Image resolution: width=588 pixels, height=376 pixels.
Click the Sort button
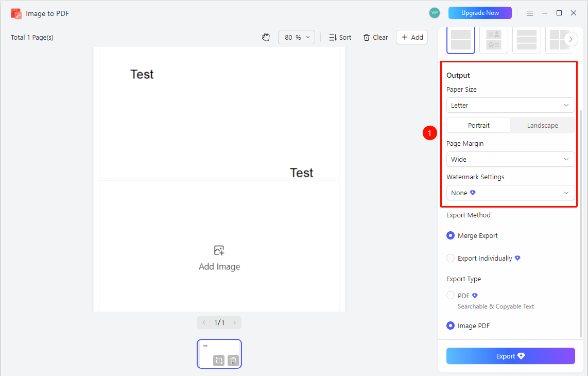click(x=340, y=37)
